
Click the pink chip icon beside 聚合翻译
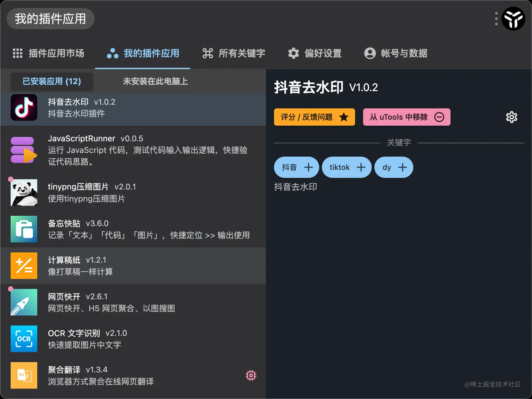pos(251,375)
